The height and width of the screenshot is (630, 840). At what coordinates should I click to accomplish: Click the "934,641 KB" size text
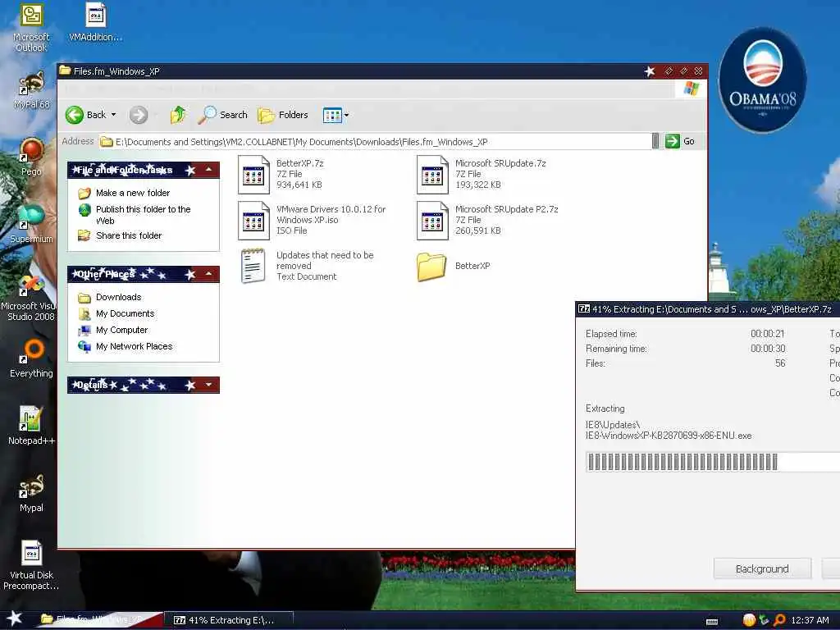pos(299,185)
